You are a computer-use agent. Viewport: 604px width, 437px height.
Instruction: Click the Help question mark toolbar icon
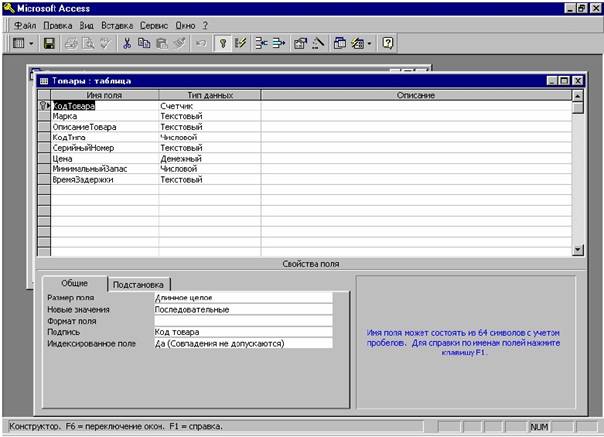[x=388, y=43]
